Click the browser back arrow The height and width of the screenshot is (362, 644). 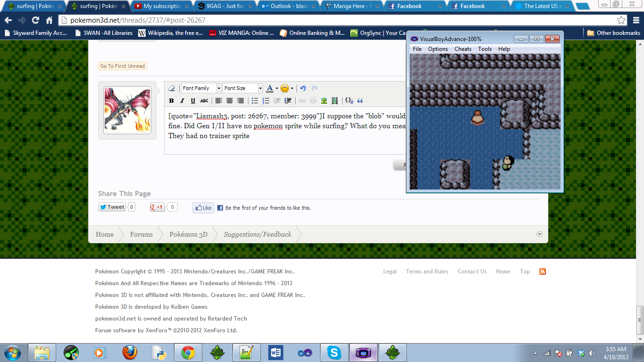(x=8, y=20)
